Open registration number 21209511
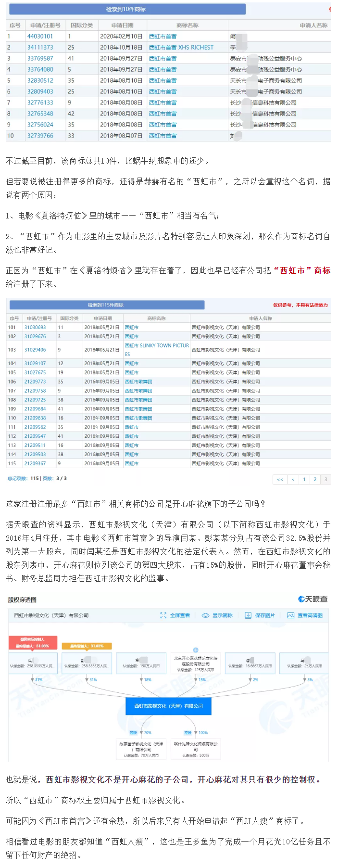Image resolution: width=338 pixels, height=868 pixels. (x=35, y=445)
